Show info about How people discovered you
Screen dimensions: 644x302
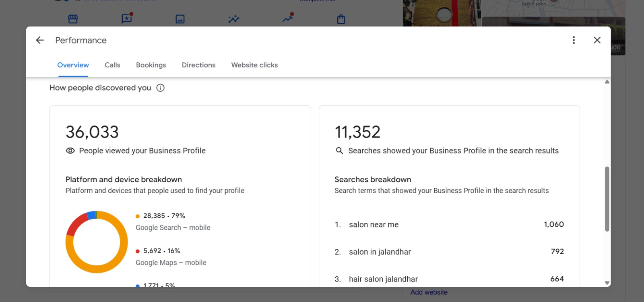pos(161,88)
